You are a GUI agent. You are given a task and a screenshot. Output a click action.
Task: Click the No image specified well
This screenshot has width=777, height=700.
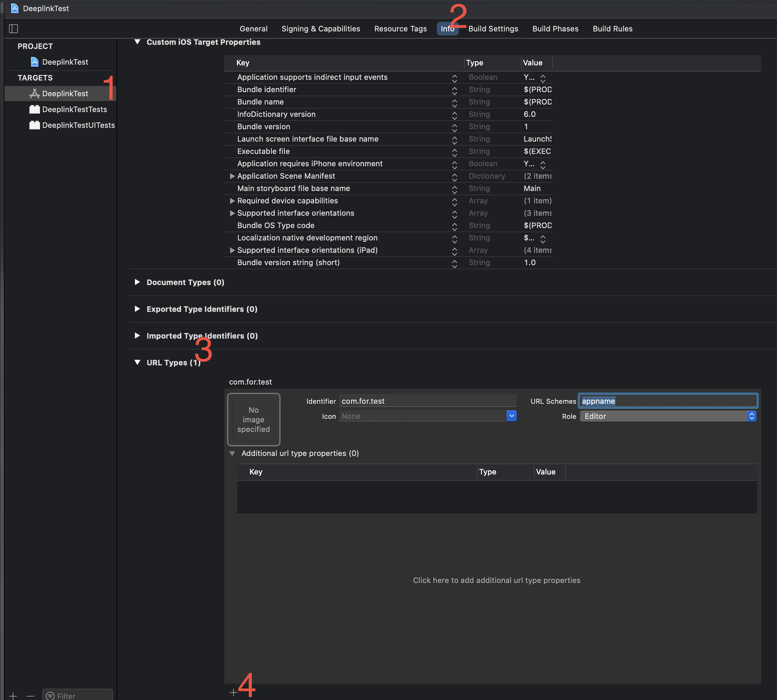point(254,419)
